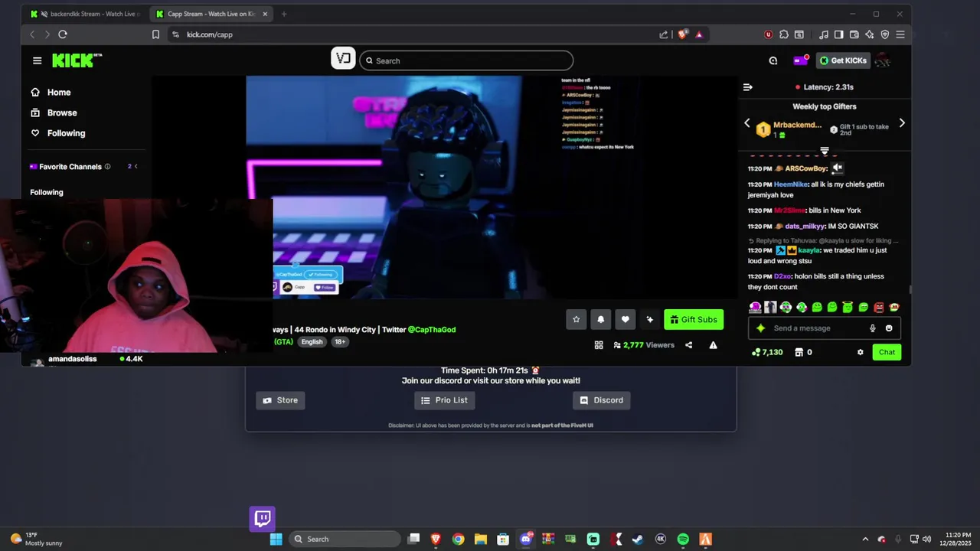980x551 pixels.
Task: Open the purple wallet notification icon
Action: tap(800, 60)
